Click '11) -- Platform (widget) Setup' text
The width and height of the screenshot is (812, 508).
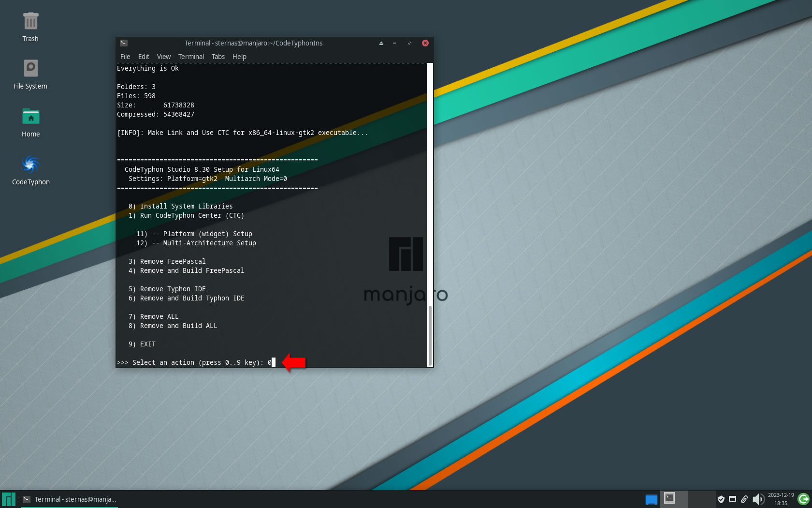pos(194,234)
